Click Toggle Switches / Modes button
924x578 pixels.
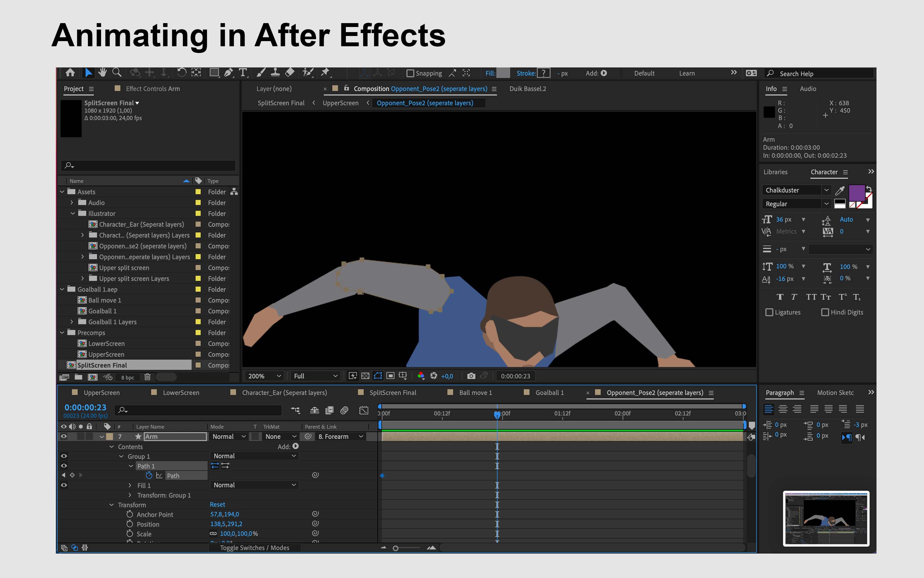[254, 548]
